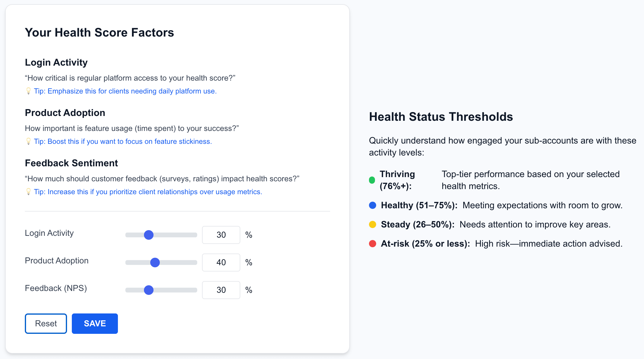The image size is (644, 359).
Task: Click the Login Activity percentage input field
Action: point(221,235)
